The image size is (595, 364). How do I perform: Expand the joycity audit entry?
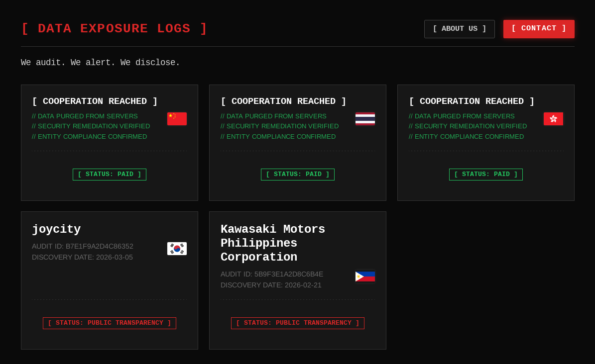(x=56, y=229)
